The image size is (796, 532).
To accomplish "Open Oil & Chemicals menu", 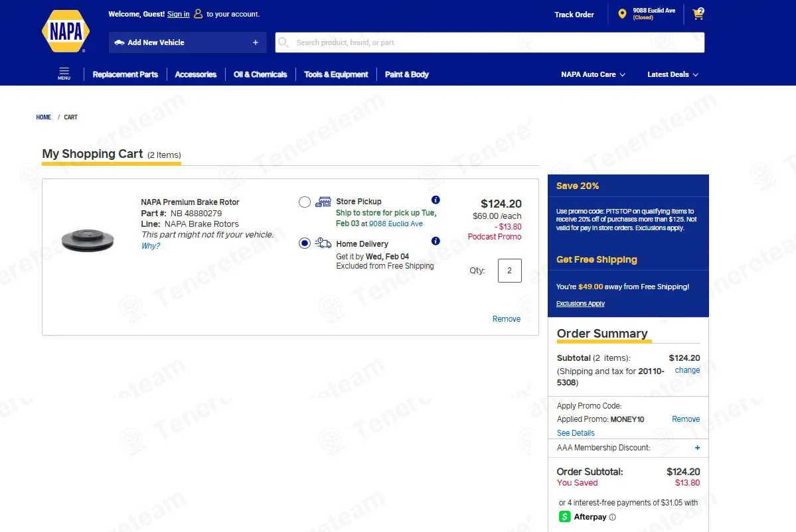I will pyautogui.click(x=260, y=74).
